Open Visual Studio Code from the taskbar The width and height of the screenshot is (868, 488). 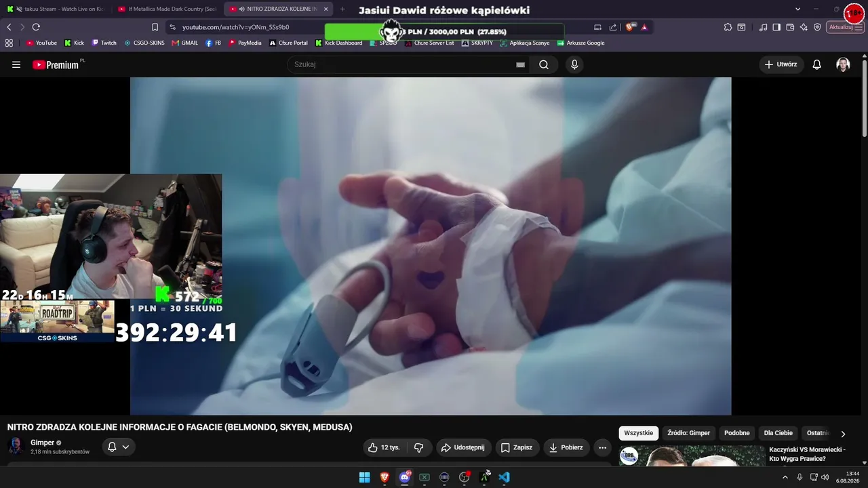tap(504, 477)
